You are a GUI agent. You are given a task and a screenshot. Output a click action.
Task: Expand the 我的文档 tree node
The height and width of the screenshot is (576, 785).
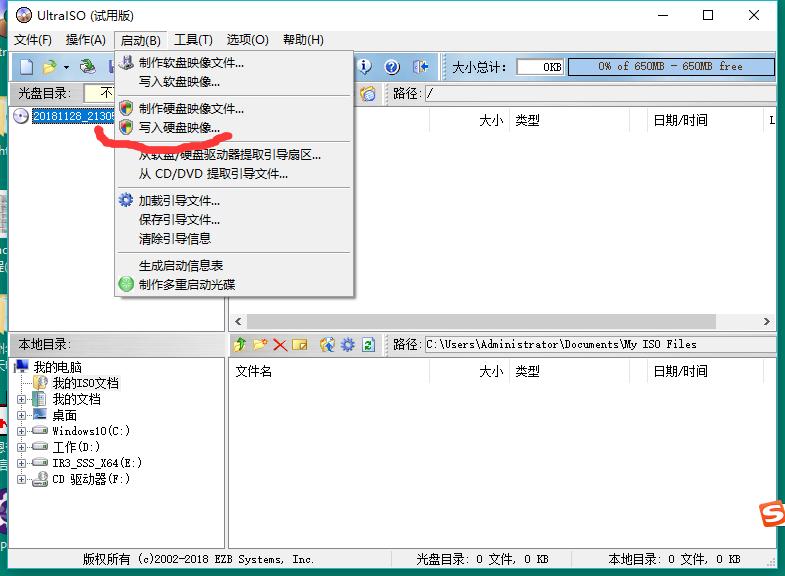(22, 399)
